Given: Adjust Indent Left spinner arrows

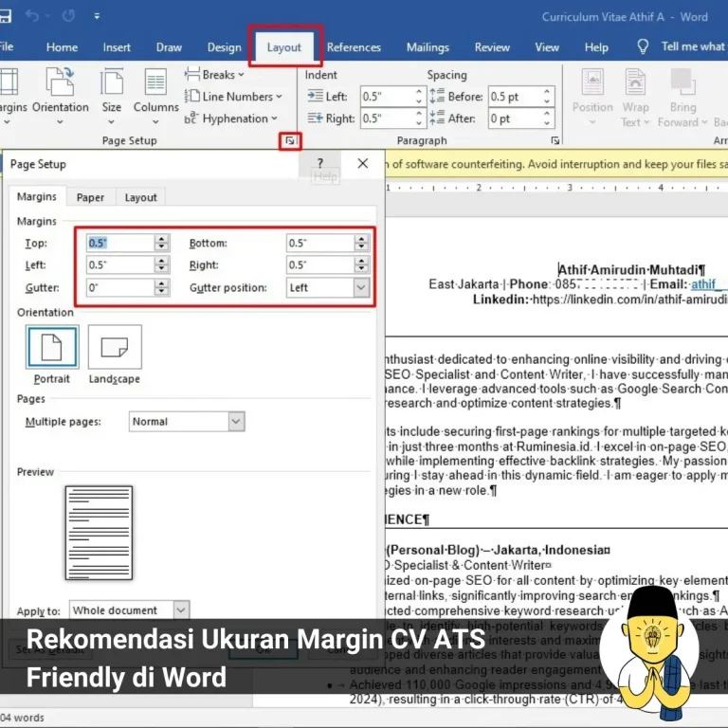Looking at the screenshot, I should pos(419,97).
